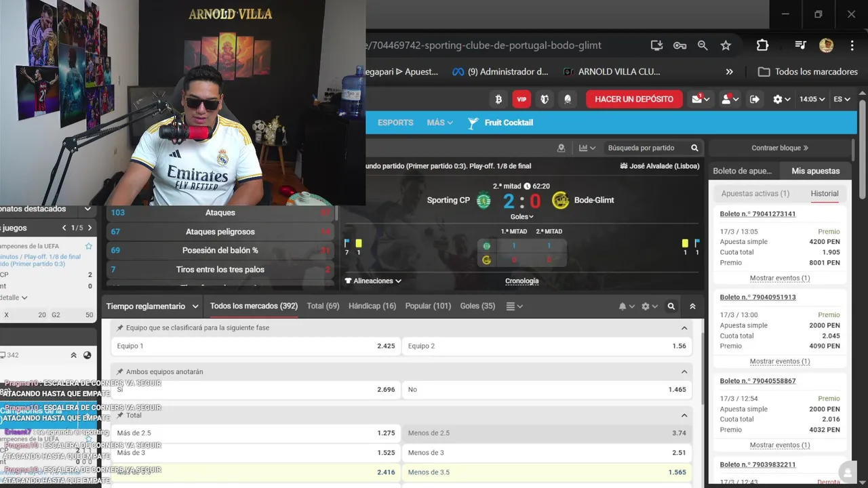Click the markets search magnifier icon
Image resolution: width=868 pixels, height=488 pixels.
671,306
